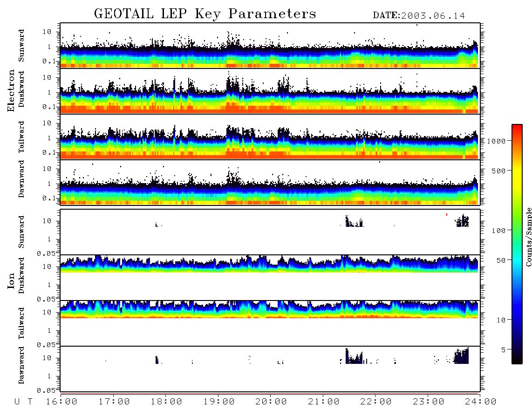Click the 1000 colorbar tick label

click(497, 141)
